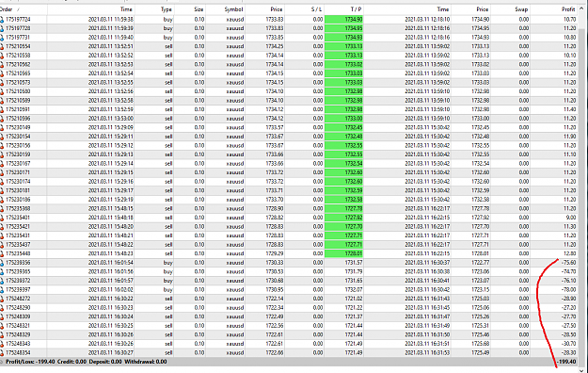Select order number 175239997
Screen dimensions: 588x373
click(19, 289)
